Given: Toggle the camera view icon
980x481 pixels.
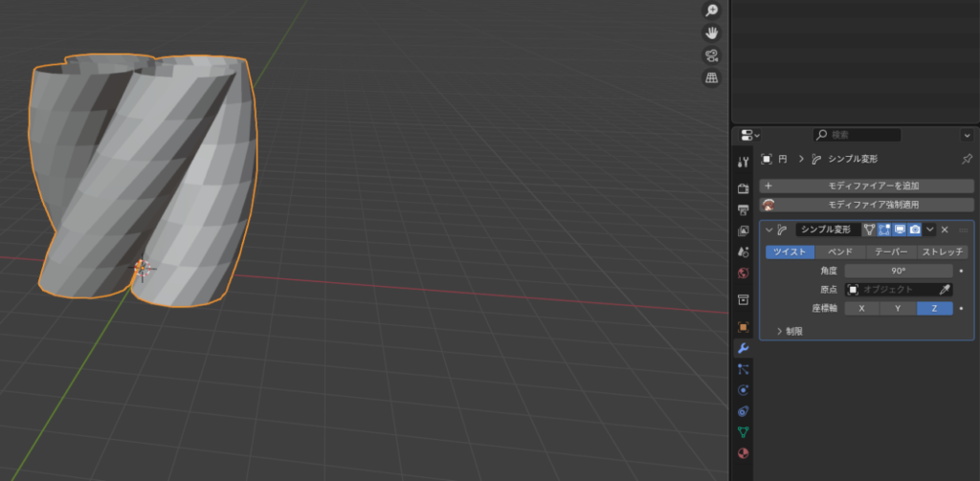Looking at the screenshot, I should coord(711,55).
